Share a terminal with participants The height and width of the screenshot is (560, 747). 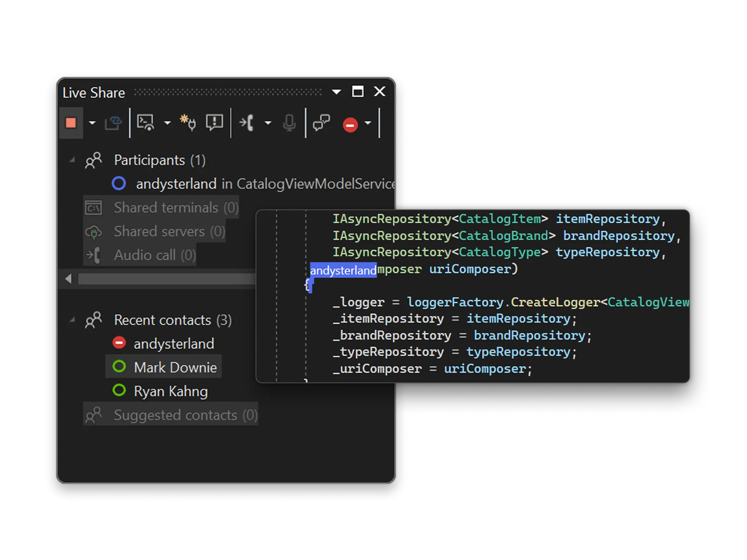(145, 123)
